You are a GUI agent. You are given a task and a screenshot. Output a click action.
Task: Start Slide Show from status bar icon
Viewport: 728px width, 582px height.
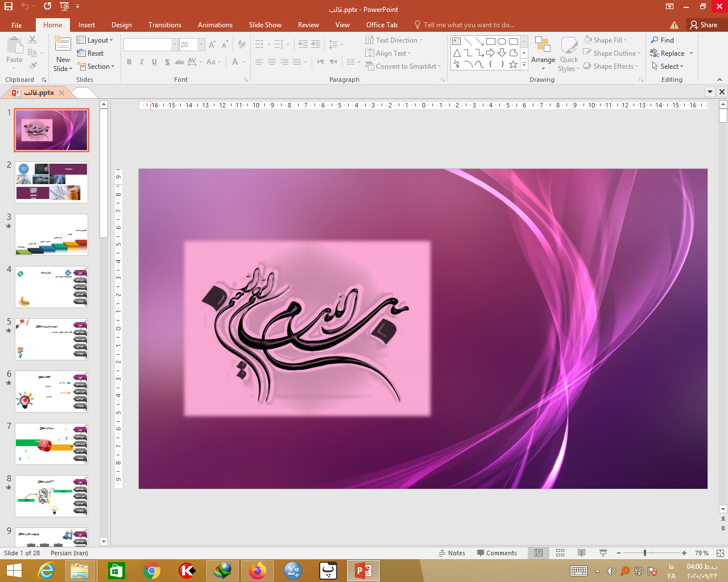pyautogui.click(x=603, y=553)
